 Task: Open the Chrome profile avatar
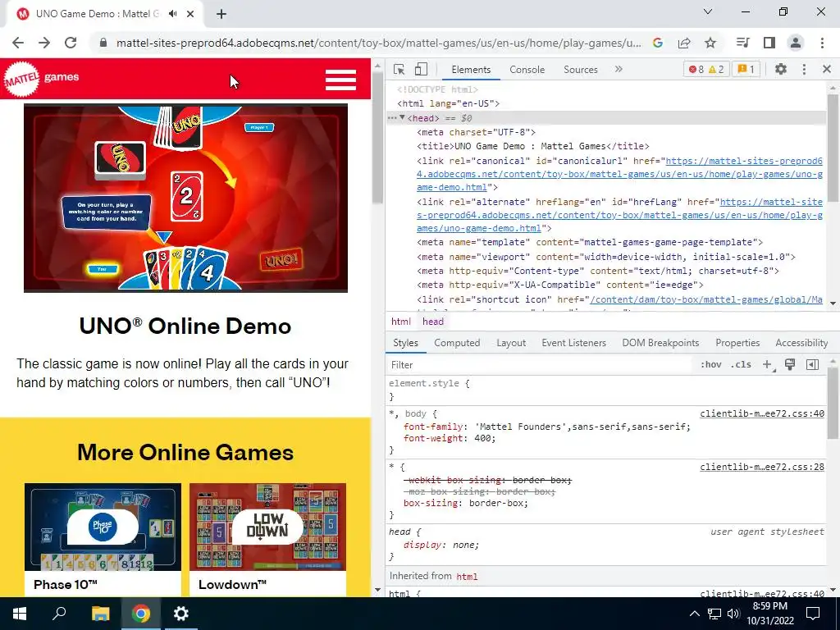[x=796, y=43]
